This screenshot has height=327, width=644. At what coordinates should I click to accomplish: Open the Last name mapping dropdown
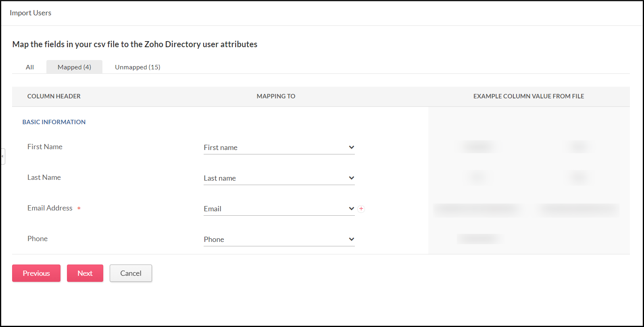279,178
